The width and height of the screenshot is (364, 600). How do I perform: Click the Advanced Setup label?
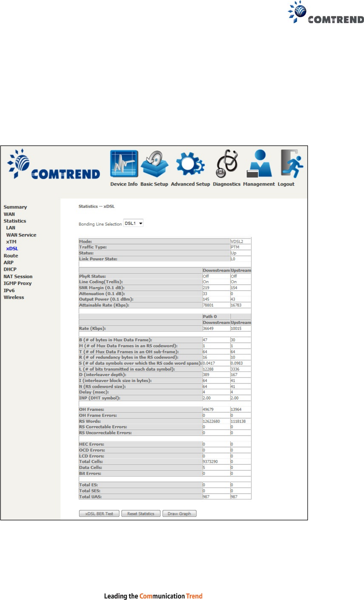click(x=190, y=184)
